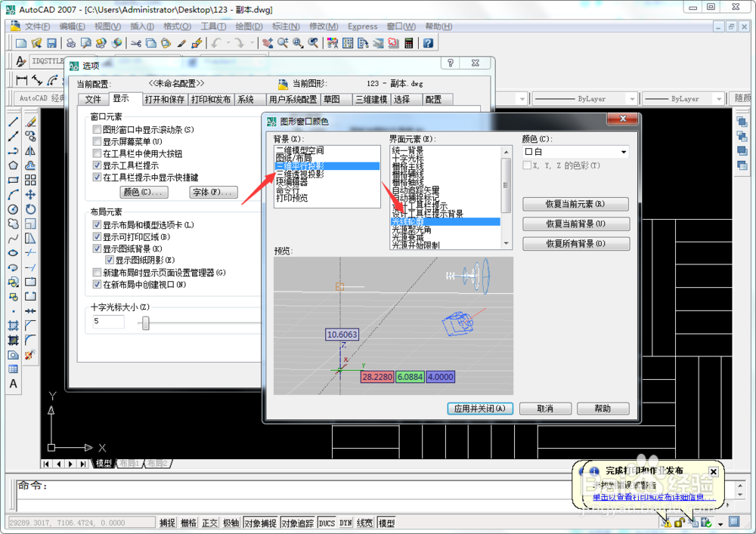
Task: Select the Multiline Text A tool
Action: click(13, 384)
